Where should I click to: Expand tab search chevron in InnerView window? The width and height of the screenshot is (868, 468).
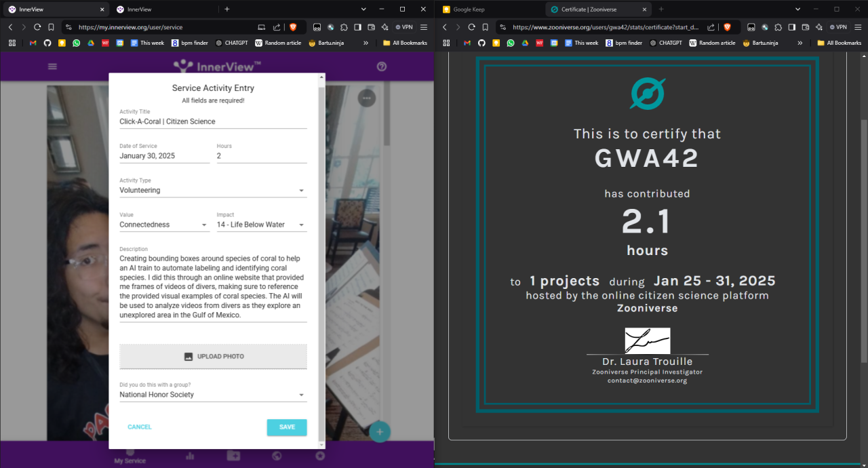tap(363, 9)
